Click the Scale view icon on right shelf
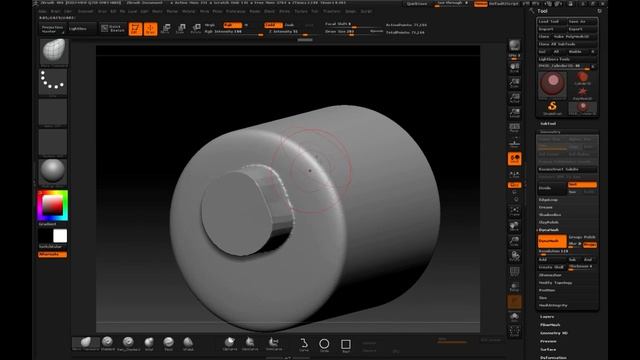The width and height of the screenshot is (640, 360). click(x=515, y=241)
